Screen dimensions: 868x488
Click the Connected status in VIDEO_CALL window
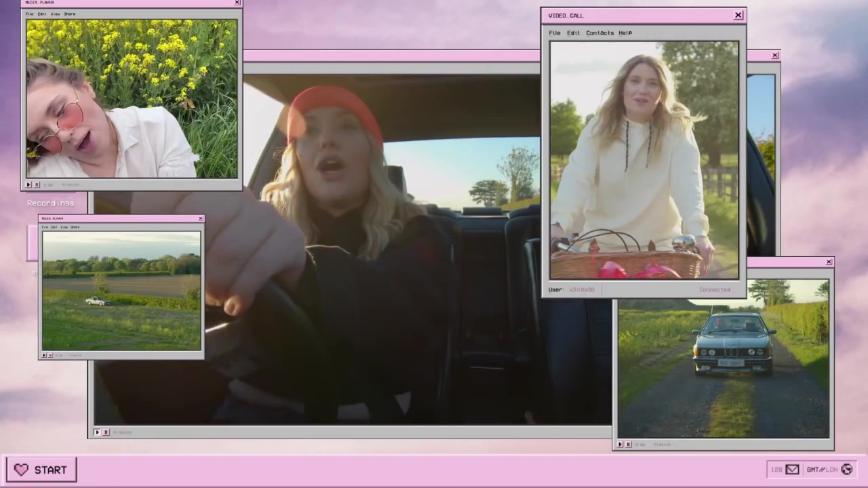click(715, 289)
